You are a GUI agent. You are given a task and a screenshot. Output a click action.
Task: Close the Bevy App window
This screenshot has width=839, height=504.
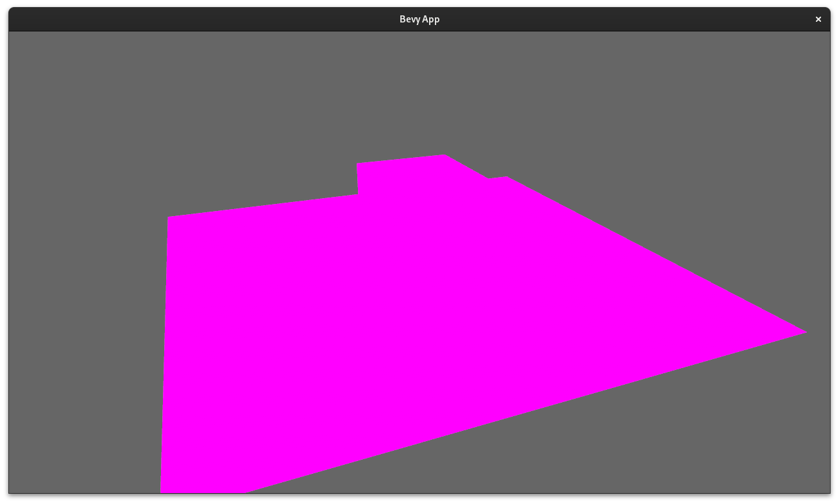tap(818, 19)
